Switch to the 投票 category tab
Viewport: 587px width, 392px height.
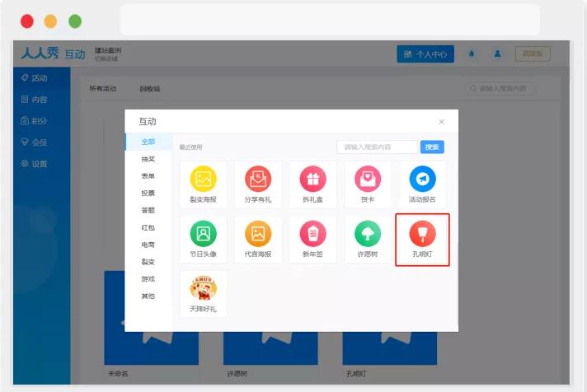click(148, 193)
